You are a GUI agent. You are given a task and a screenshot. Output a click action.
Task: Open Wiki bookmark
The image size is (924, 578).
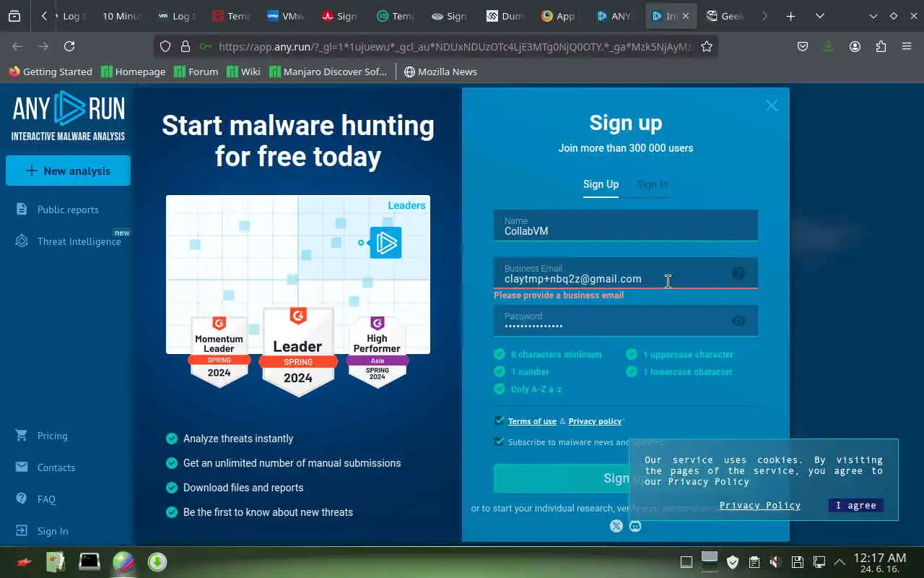tap(243, 72)
